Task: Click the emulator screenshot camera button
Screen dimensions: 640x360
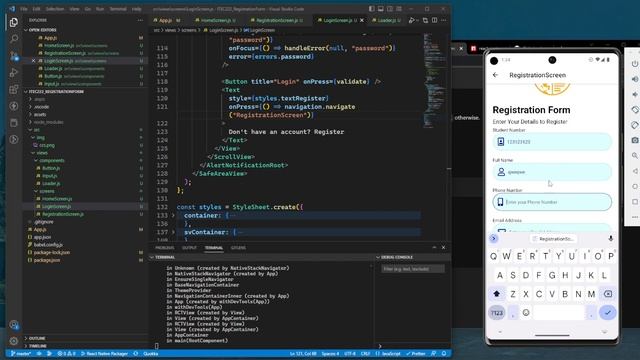Action: click(x=635, y=140)
